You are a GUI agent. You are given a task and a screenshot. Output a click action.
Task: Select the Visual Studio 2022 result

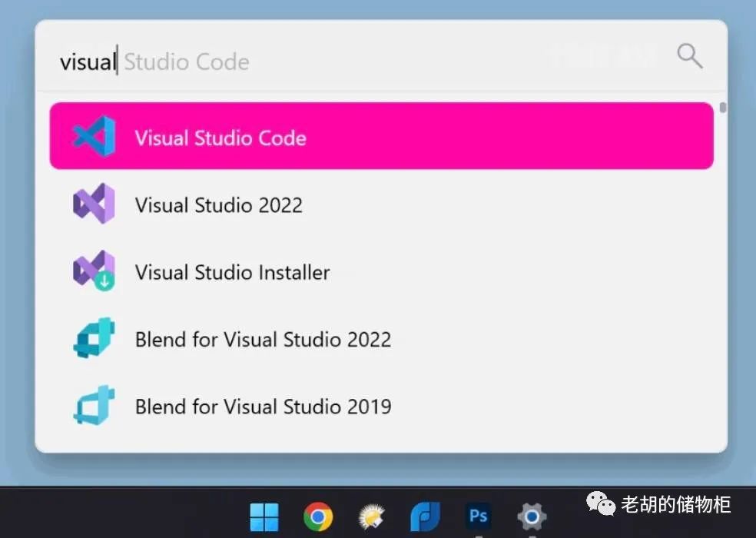(381, 204)
